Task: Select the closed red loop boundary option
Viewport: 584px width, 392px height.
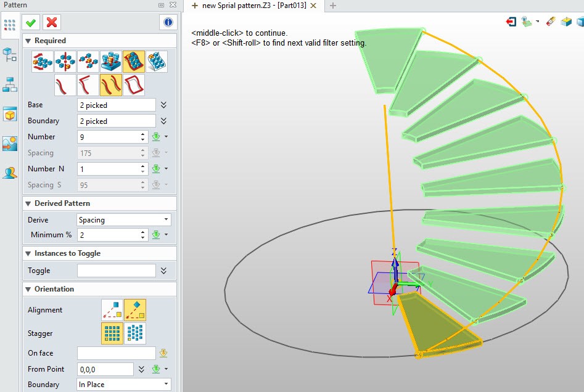Action: coord(134,85)
